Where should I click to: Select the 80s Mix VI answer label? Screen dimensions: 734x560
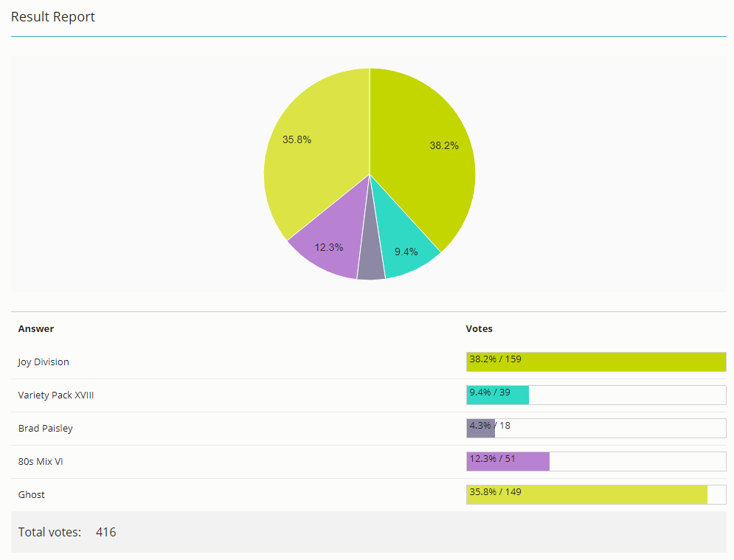point(41,462)
